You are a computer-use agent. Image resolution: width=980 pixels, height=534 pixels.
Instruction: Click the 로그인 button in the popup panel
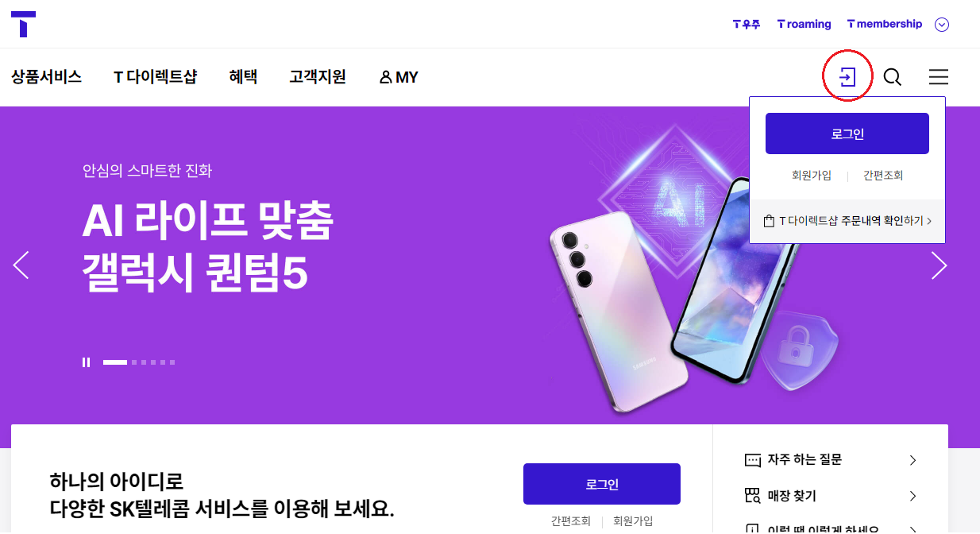[847, 133]
